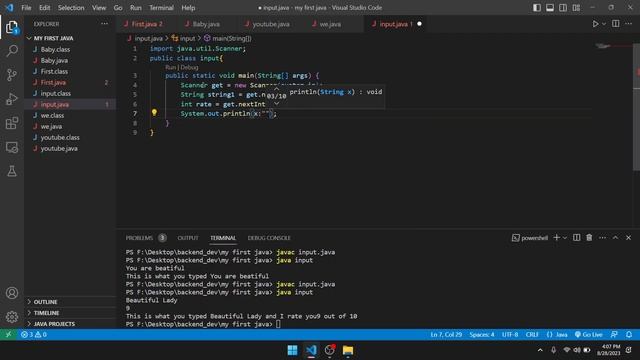The image size is (640, 360).
Task: Open we.java in the Explorer
Action: point(70,126)
